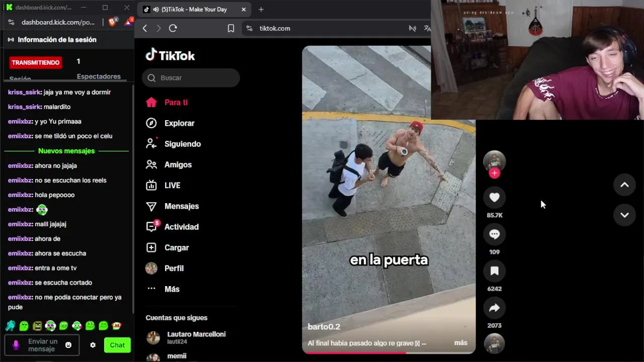Like the video with heart icon
The height and width of the screenshot is (362, 644).
point(495,198)
